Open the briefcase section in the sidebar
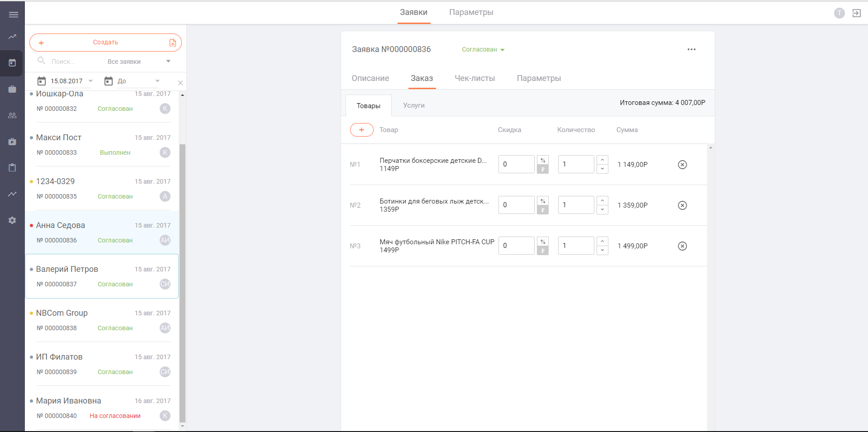Image resolution: width=868 pixels, height=432 pixels. tap(12, 89)
